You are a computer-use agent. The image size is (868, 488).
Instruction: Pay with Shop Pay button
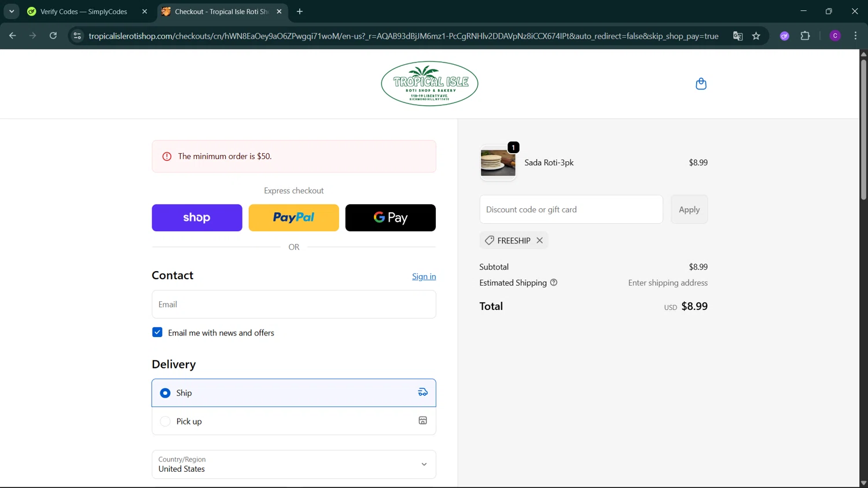point(197,218)
